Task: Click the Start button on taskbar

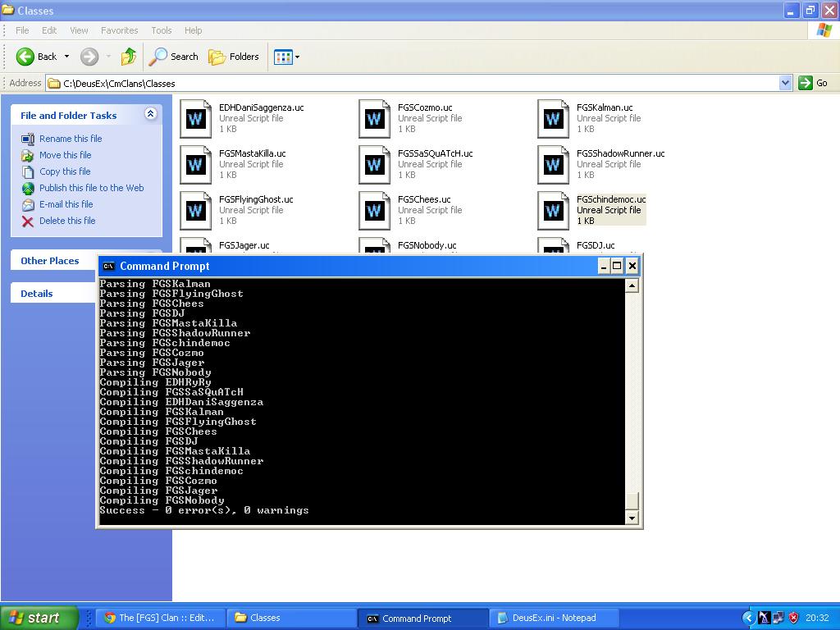Action: coord(39,618)
